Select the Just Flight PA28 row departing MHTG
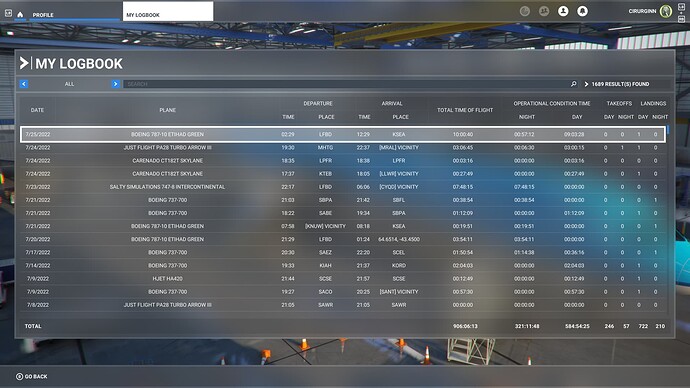The image size is (690, 388). point(343,147)
